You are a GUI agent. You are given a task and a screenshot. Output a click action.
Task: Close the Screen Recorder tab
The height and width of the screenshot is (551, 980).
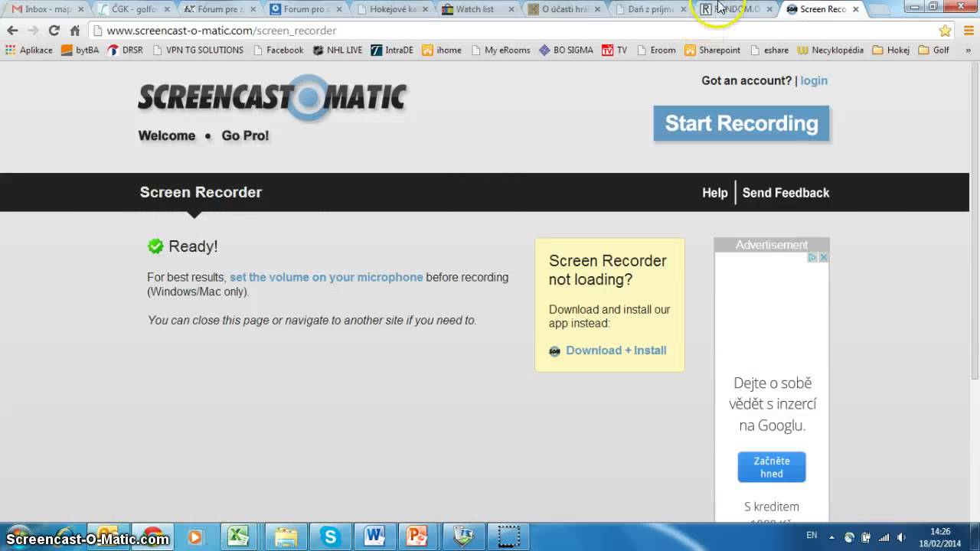click(856, 9)
